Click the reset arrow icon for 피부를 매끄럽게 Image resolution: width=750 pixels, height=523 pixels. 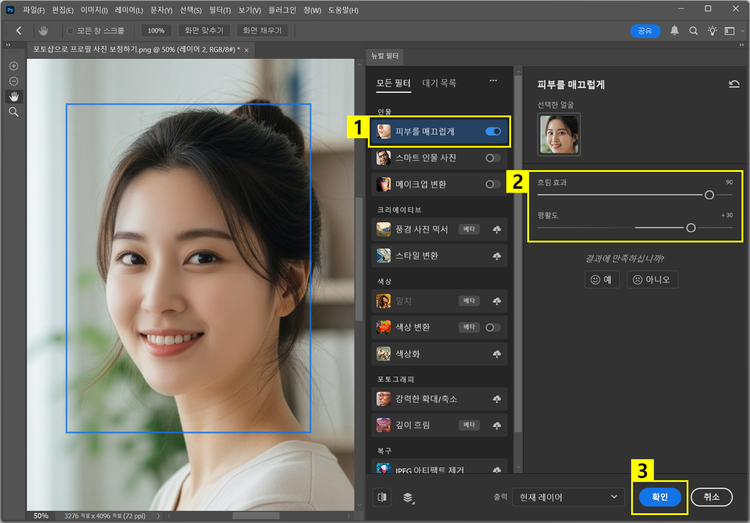pyautogui.click(x=734, y=85)
